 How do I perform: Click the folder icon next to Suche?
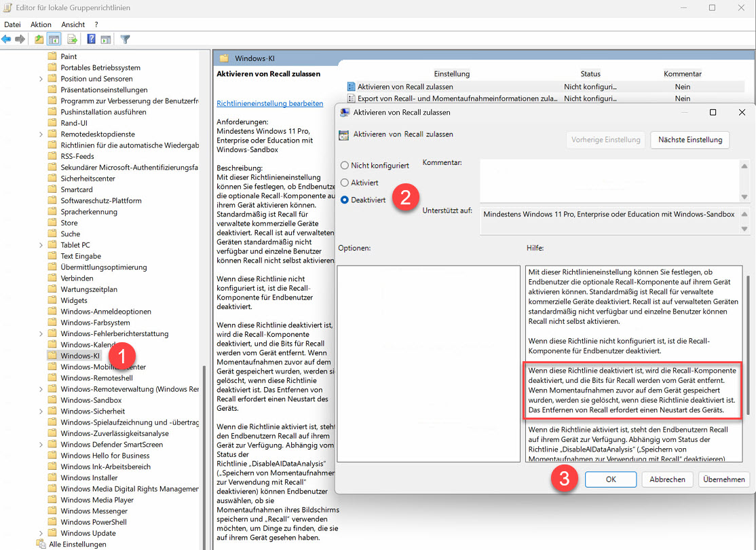pyautogui.click(x=52, y=234)
